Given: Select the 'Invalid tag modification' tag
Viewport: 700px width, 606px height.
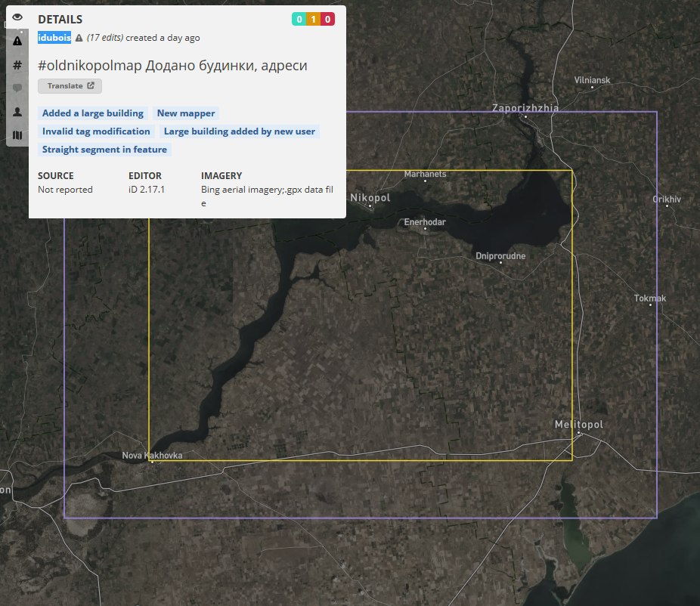Looking at the screenshot, I should tap(96, 131).
